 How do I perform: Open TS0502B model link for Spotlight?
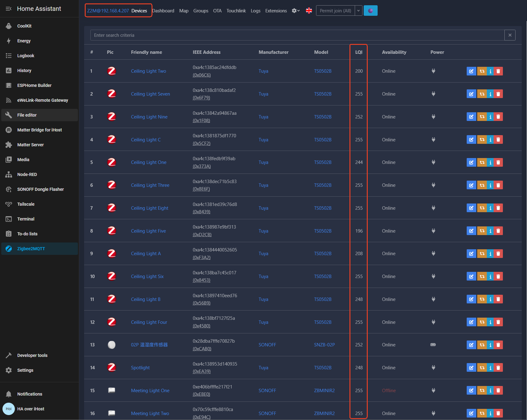(x=323, y=368)
